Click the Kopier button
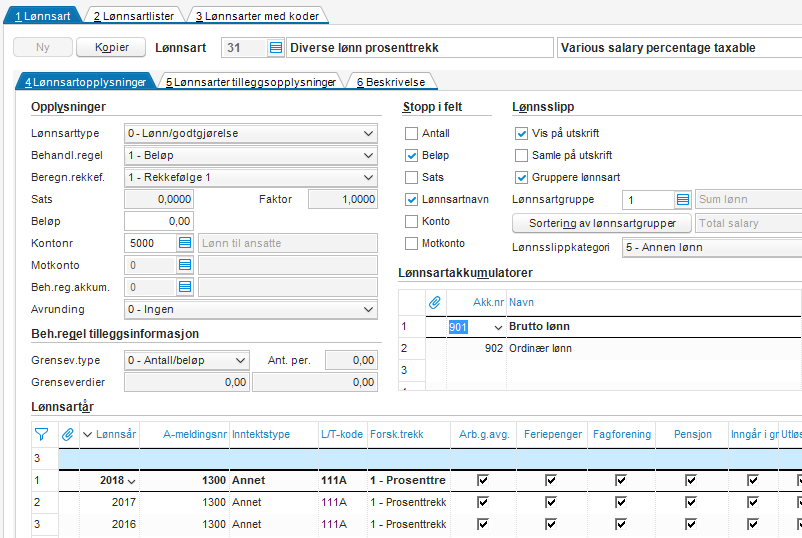This screenshot has width=802, height=538. point(111,48)
